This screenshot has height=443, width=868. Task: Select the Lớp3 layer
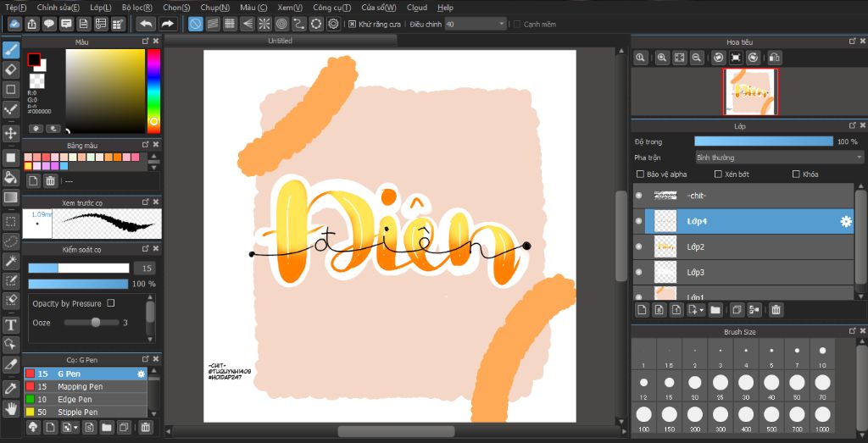pyautogui.click(x=743, y=272)
